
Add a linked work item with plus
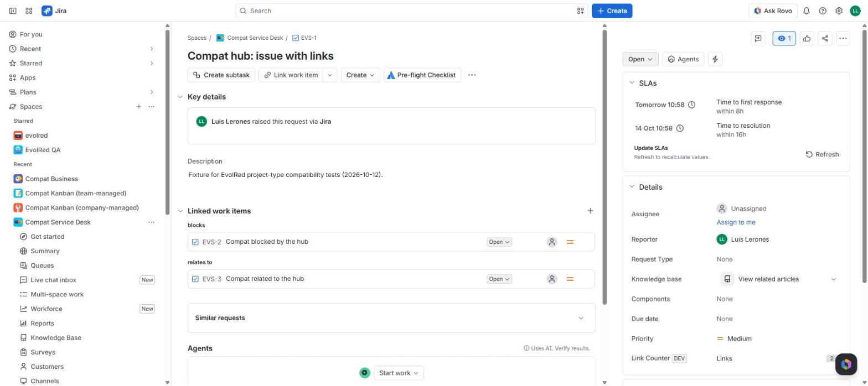(590, 211)
